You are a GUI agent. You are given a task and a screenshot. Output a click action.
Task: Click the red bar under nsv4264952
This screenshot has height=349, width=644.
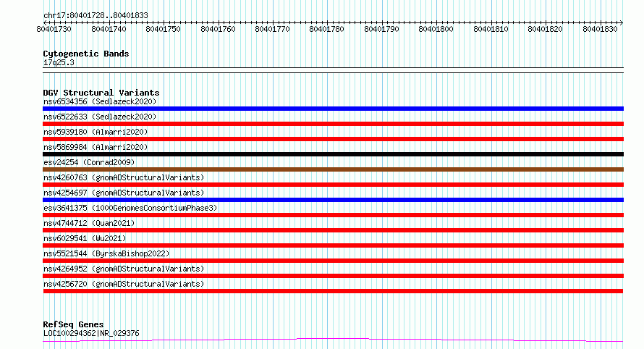pos(333,276)
